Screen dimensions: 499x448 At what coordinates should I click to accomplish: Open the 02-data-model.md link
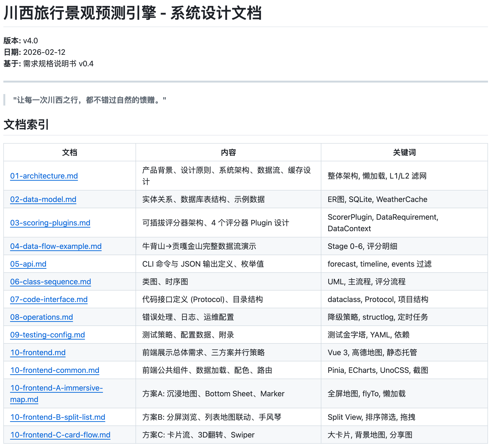point(43,199)
